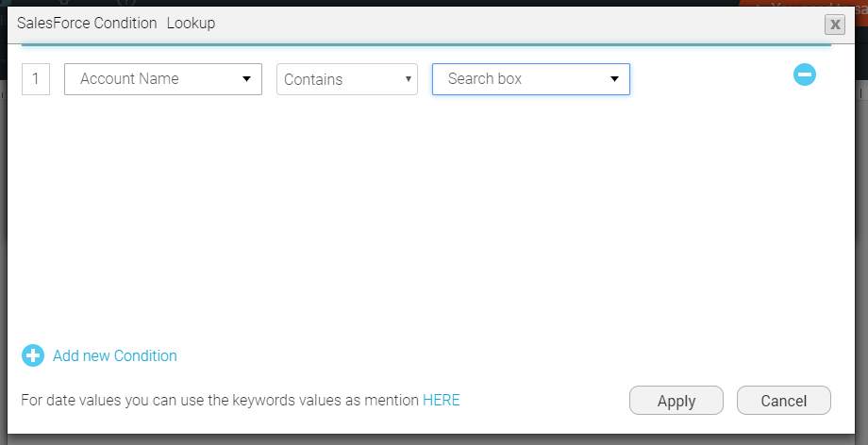Click the date values help text
The image size is (868, 445).
pos(219,400)
